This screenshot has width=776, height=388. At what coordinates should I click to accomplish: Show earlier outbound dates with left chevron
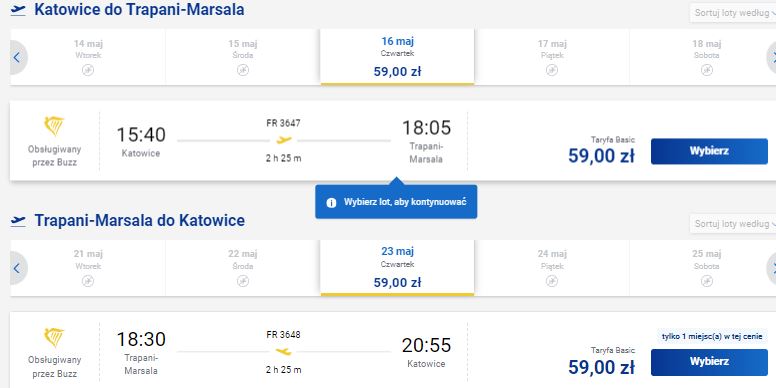[x=17, y=57]
